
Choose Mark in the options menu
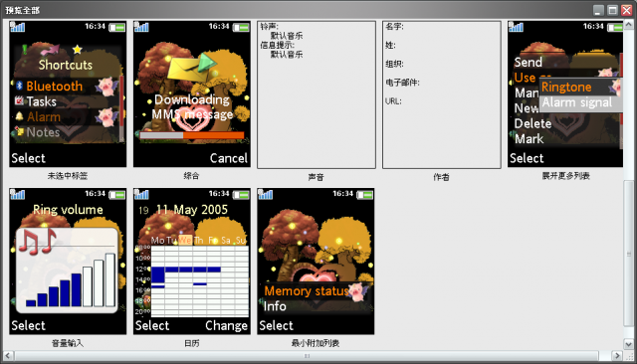coord(529,139)
